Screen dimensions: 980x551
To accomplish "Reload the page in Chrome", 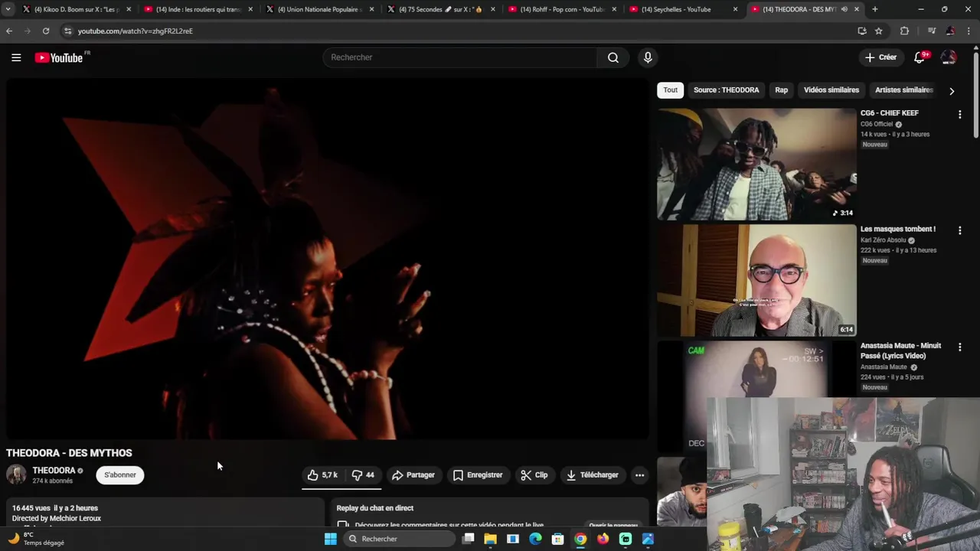I will 46,31.
